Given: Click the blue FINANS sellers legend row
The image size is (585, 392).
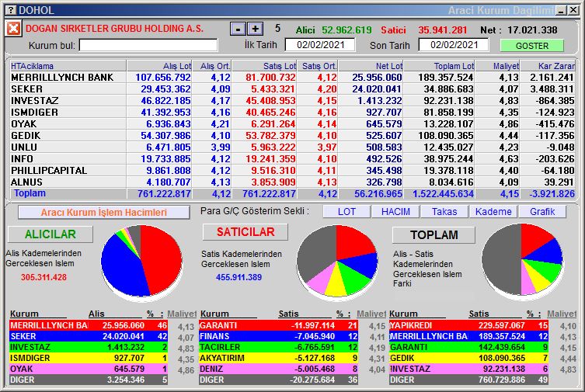Looking at the screenshot, I should [x=279, y=336].
